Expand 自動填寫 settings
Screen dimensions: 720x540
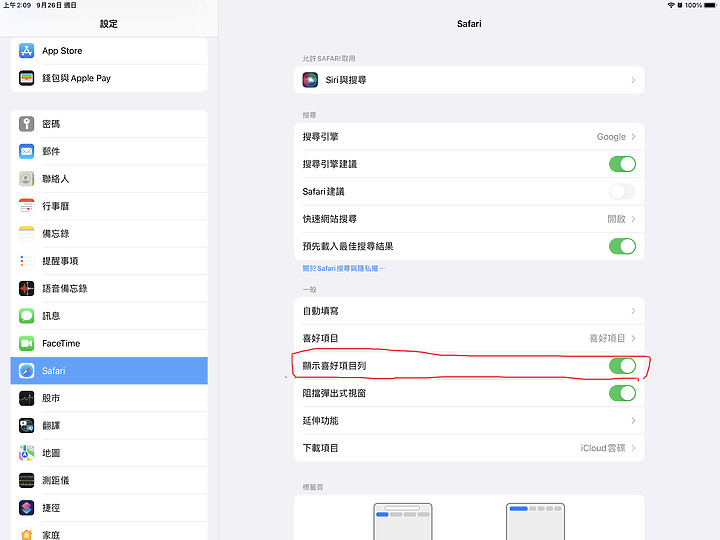[x=469, y=311]
